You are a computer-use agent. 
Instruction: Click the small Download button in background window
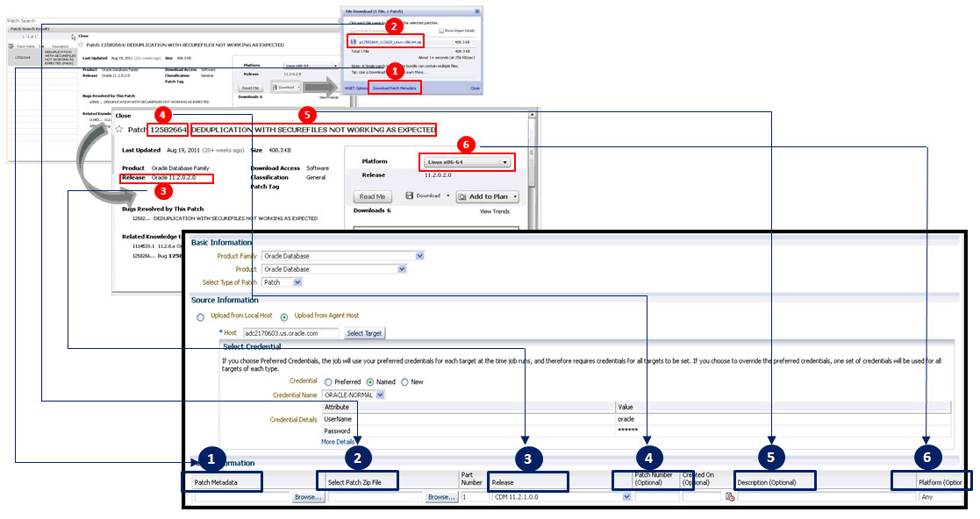(286, 88)
